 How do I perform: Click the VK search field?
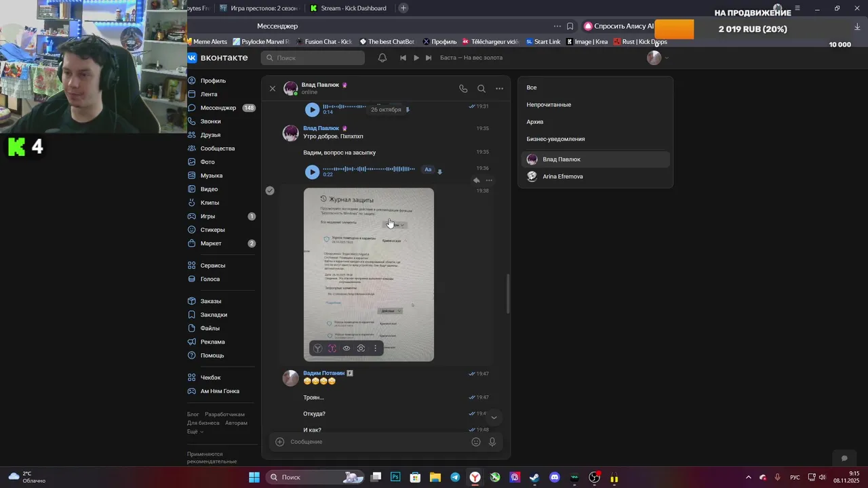pos(313,58)
